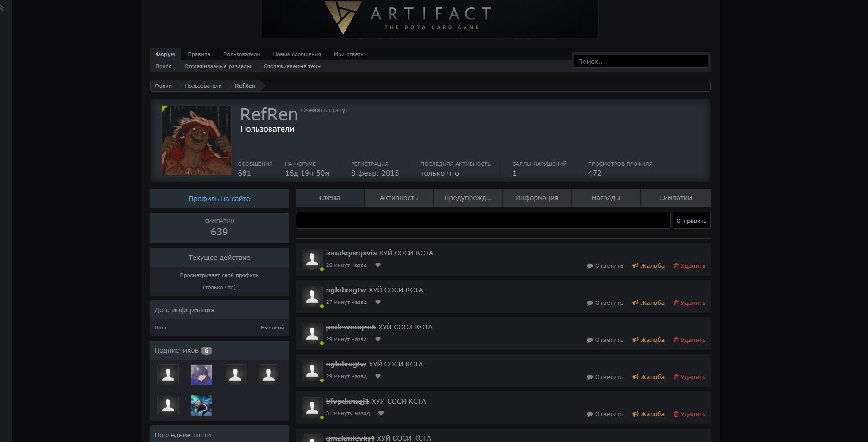Go to Новые сообщения menu item
This screenshot has width=868, height=442.
point(297,54)
